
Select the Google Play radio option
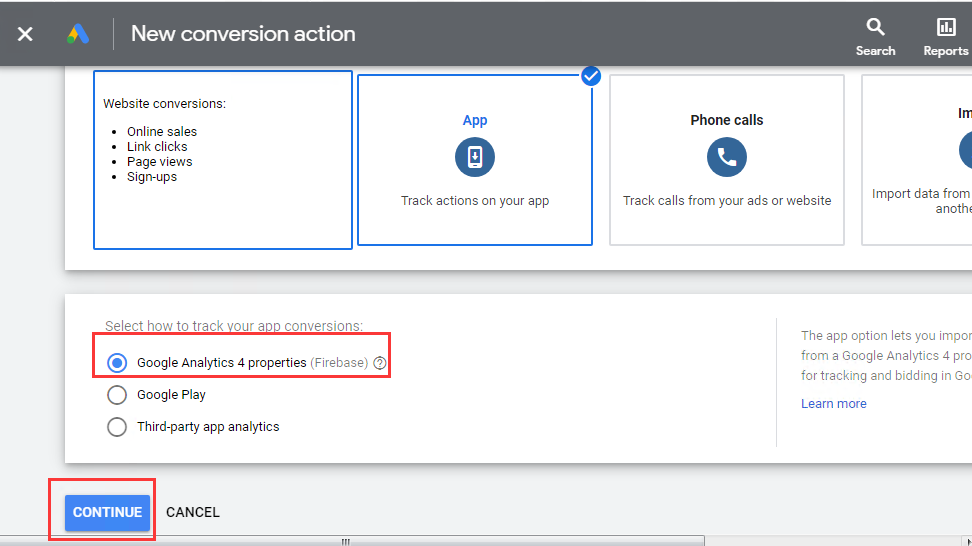(x=117, y=395)
